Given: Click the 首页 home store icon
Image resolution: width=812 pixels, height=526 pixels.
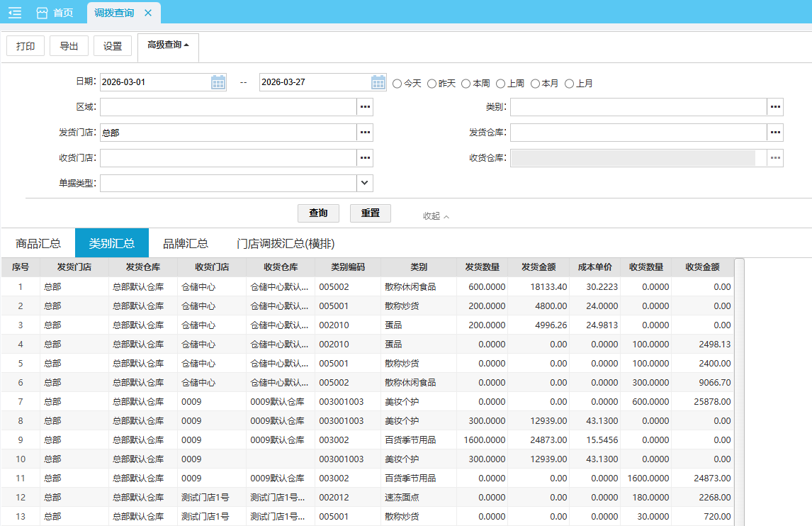Looking at the screenshot, I should [42, 13].
